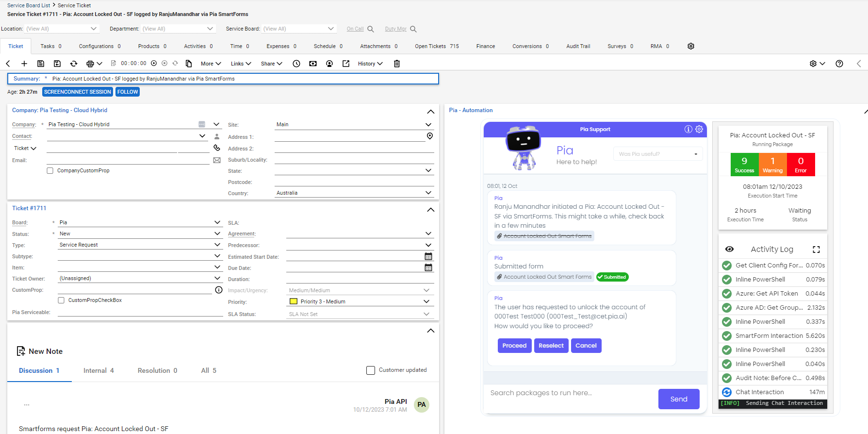Open ticket in new window icon
The image size is (868, 434).
click(346, 64)
